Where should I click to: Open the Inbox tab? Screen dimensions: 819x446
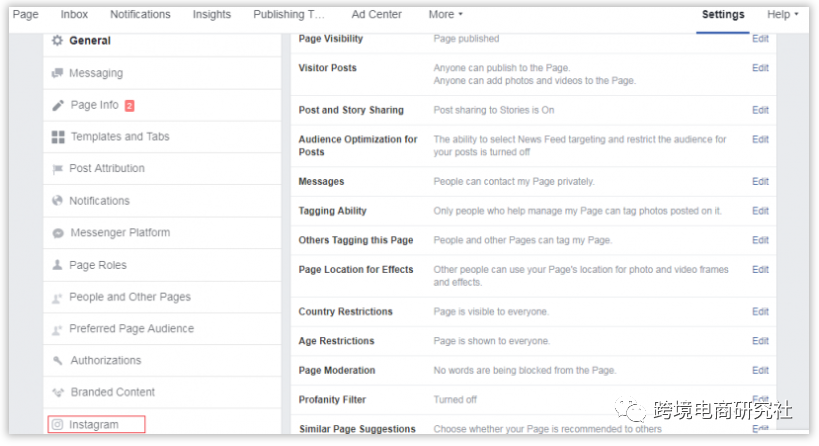coord(74,15)
